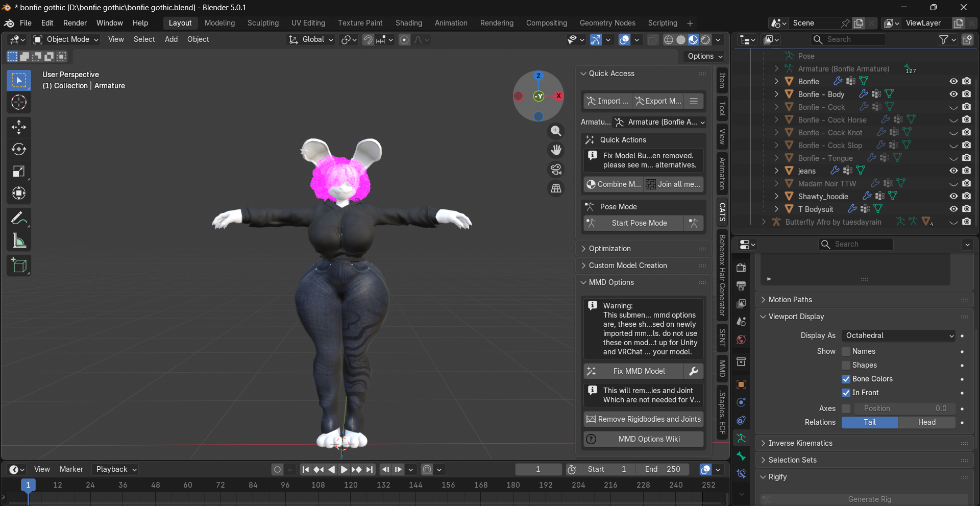Hide Bonfie - Body in viewport

(x=953, y=94)
